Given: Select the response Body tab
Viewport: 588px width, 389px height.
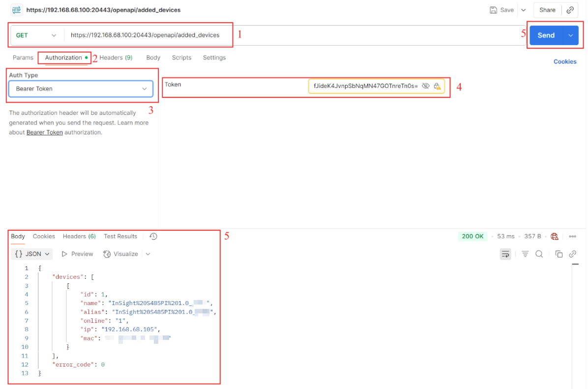Looking at the screenshot, I should coord(18,236).
